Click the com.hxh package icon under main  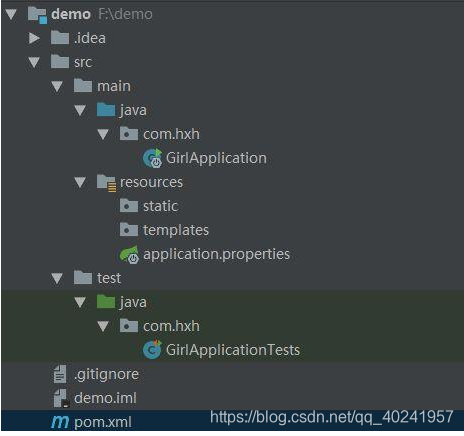129,134
